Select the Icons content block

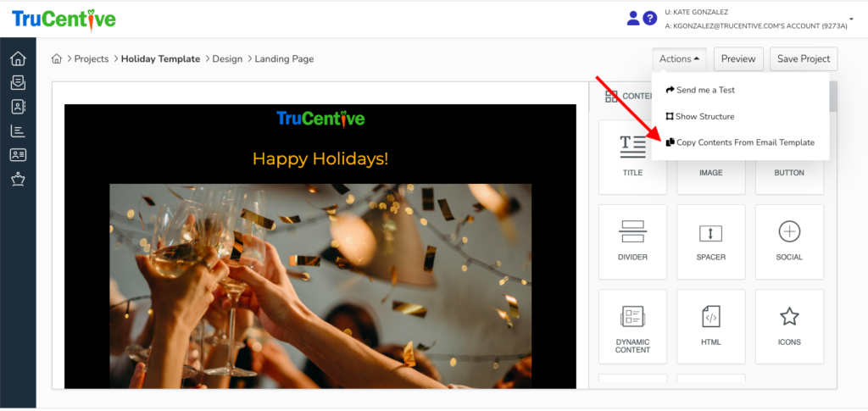pos(789,326)
